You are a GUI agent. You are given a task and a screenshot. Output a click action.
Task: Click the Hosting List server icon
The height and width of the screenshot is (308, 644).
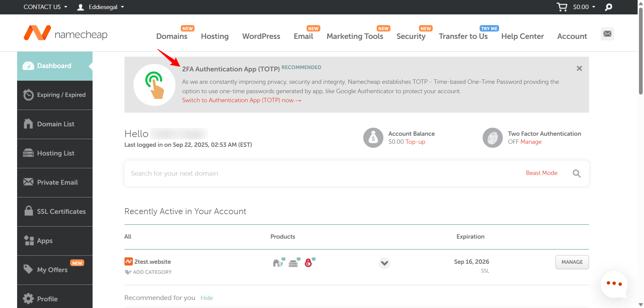pyautogui.click(x=28, y=153)
